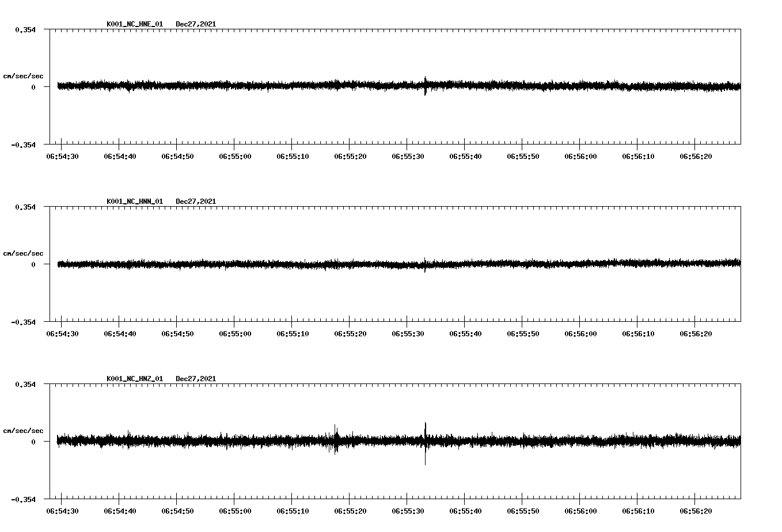The height and width of the screenshot is (532, 782).
Task: Click the 06:54:40 time label under HNN plot
Action: [x=120, y=334]
